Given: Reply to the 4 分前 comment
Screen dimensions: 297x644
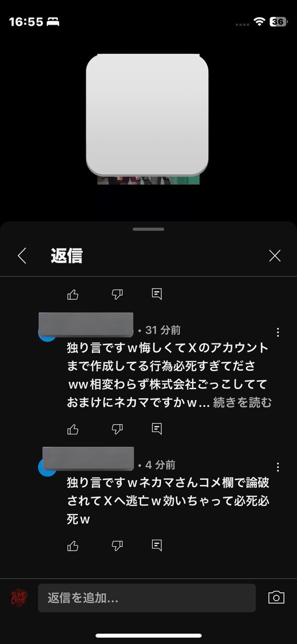Looking at the screenshot, I should point(157,546).
